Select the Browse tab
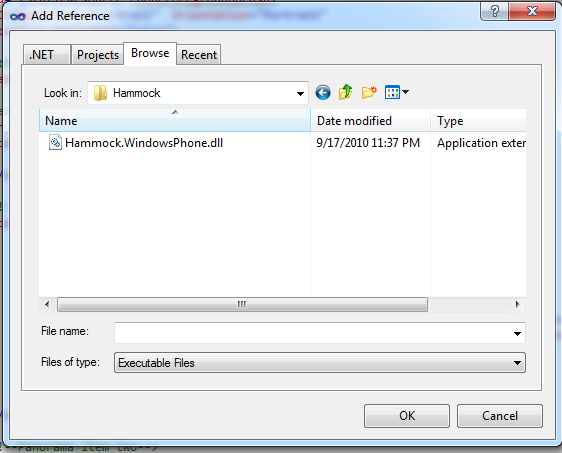This screenshot has height=453, width=562. [150, 53]
